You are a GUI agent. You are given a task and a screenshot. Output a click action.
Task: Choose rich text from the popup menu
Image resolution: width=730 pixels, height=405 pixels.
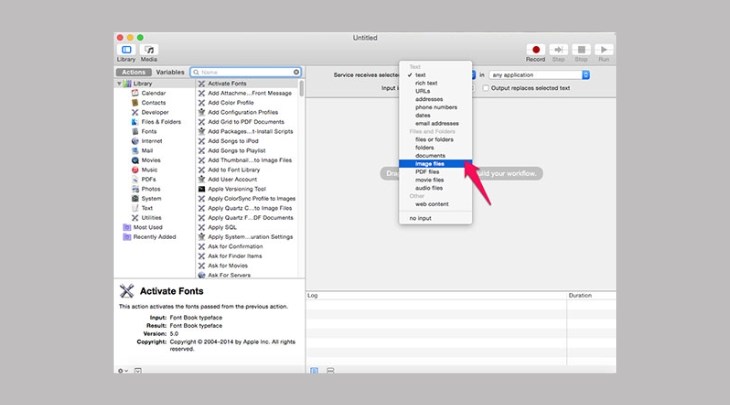click(435, 83)
